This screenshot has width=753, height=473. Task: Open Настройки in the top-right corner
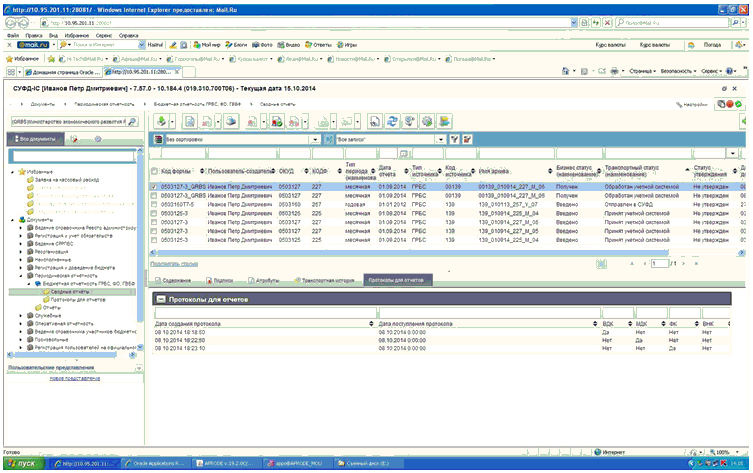click(693, 104)
